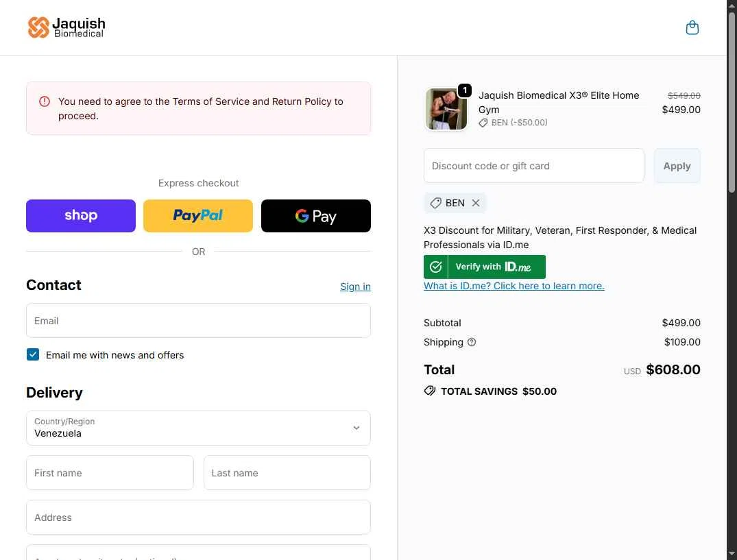Choose PayPal express checkout
The width and height of the screenshot is (737, 560).
pos(198,216)
